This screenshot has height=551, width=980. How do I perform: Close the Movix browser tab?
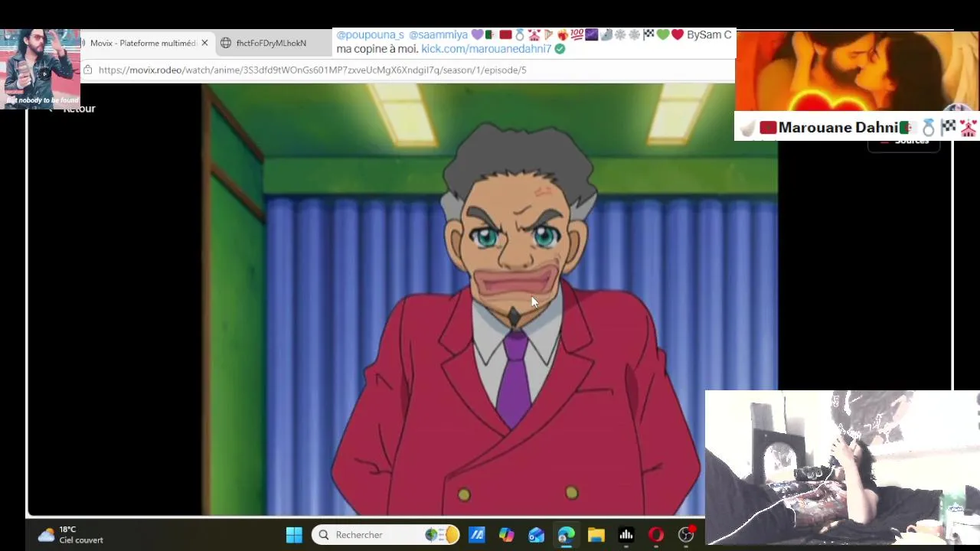(204, 43)
